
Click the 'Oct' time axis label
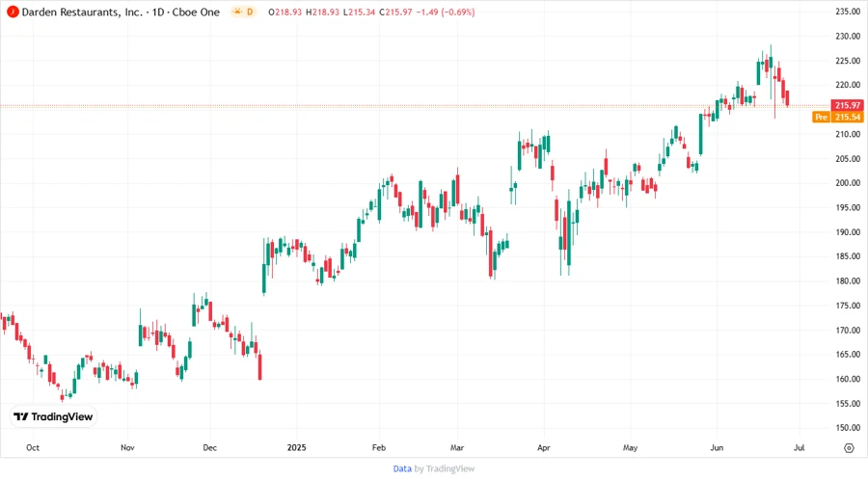coord(33,447)
